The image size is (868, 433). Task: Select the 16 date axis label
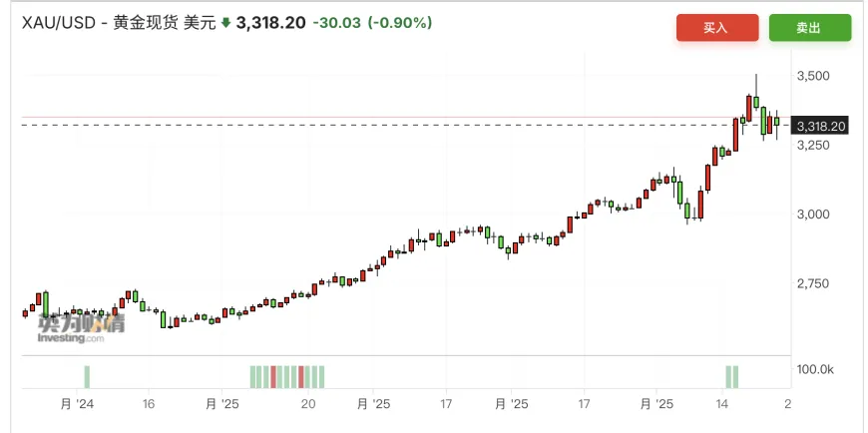[x=148, y=404]
